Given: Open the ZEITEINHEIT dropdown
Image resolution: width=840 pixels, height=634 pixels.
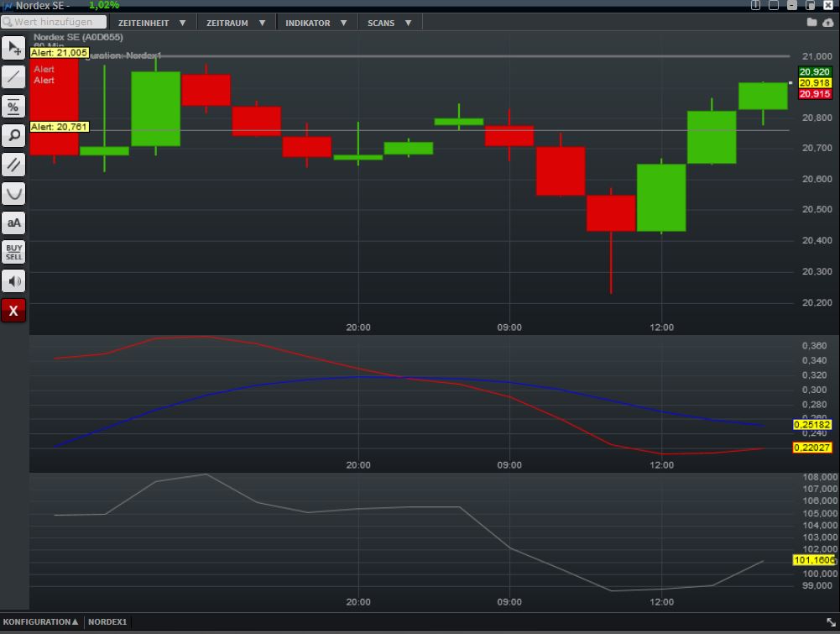Looking at the screenshot, I should [152, 22].
